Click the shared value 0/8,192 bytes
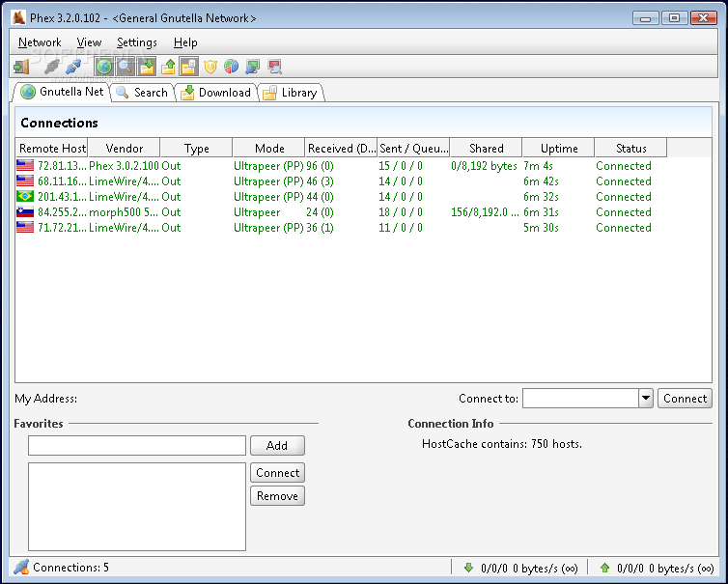Viewport: 728px width, 584px height. 484,166
